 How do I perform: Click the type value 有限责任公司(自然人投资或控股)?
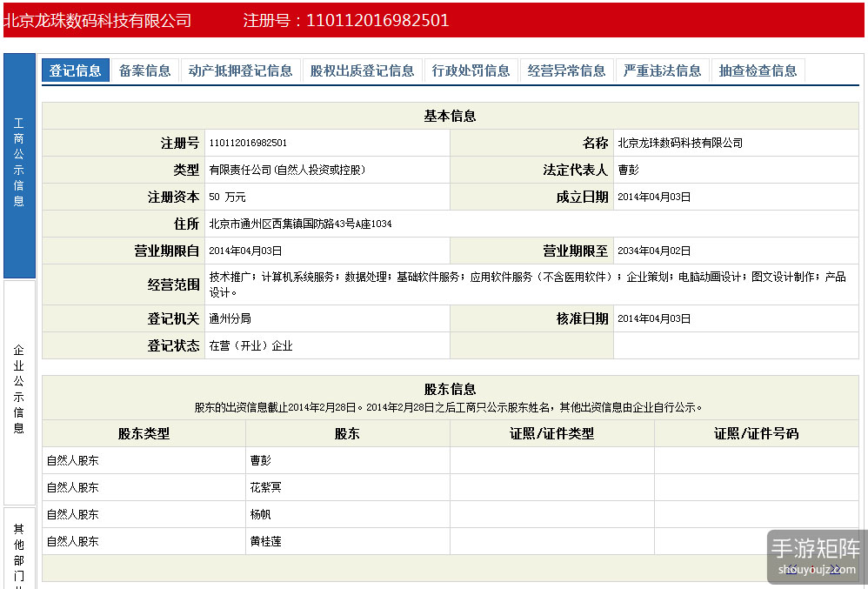pos(287,170)
